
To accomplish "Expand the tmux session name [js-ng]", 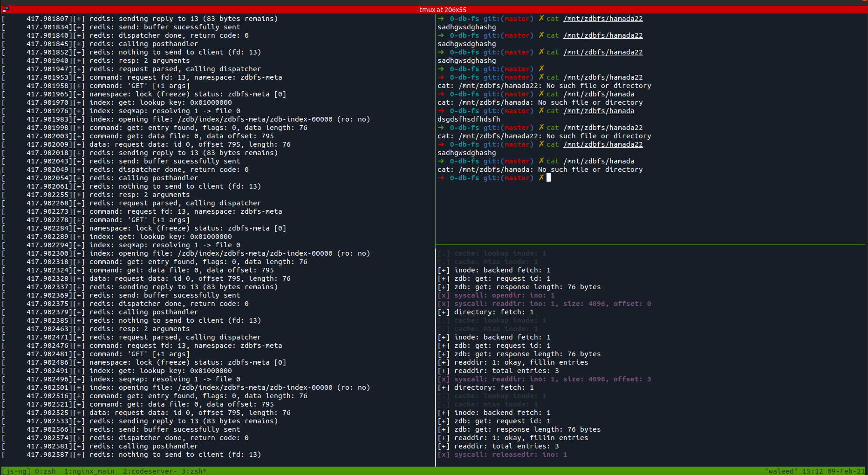I will click(15, 471).
